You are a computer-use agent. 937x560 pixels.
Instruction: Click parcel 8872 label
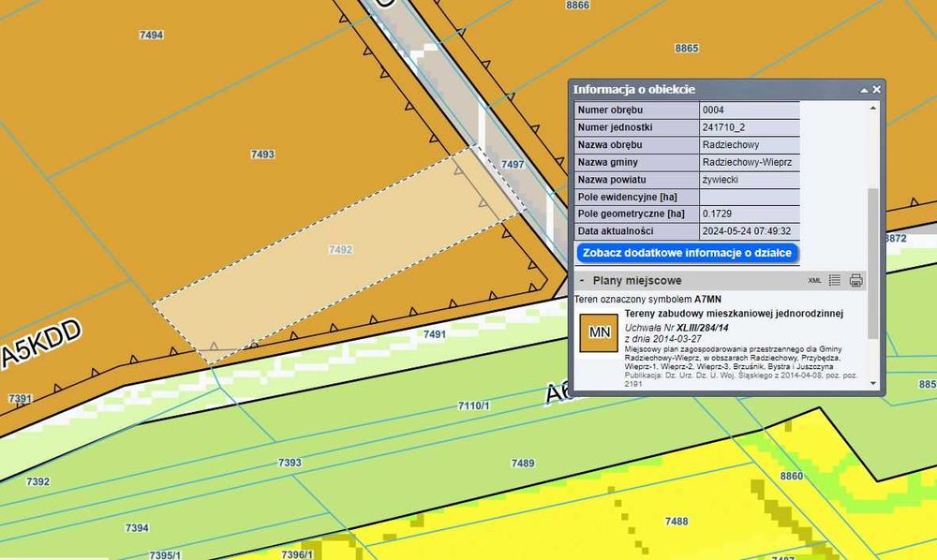895,238
